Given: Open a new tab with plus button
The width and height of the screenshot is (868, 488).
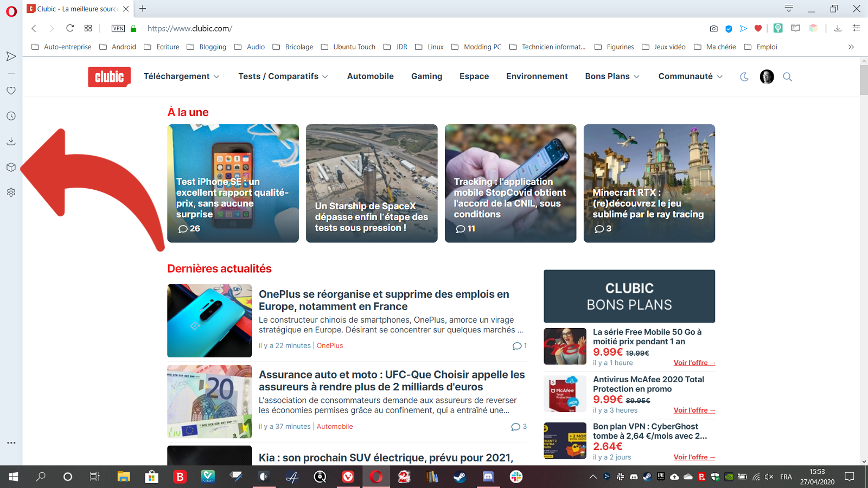Looking at the screenshot, I should point(143,9).
